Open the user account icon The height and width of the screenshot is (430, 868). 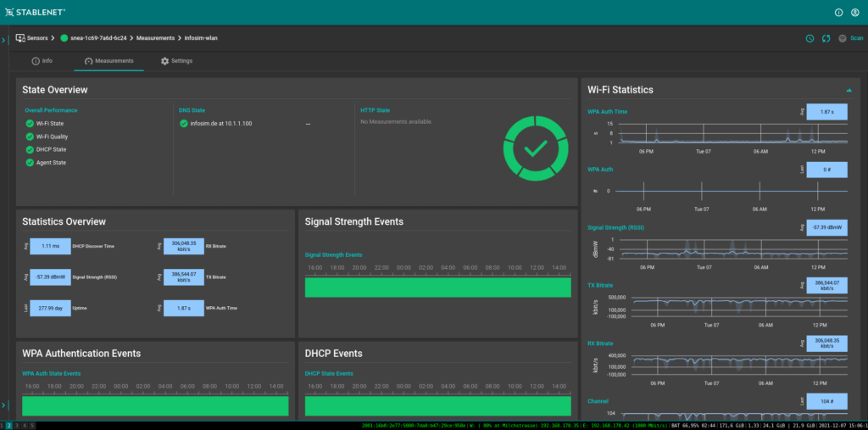coord(855,12)
